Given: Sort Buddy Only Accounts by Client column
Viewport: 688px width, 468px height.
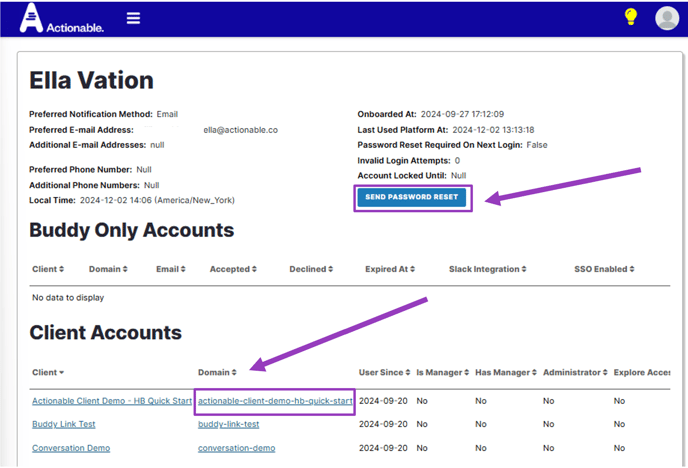Looking at the screenshot, I should coord(48,269).
